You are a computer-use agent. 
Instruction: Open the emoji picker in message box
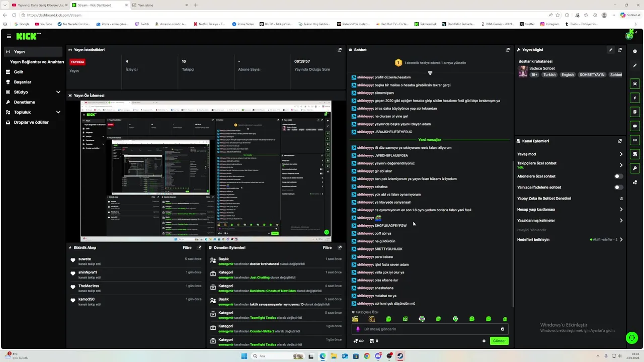[x=502, y=329]
